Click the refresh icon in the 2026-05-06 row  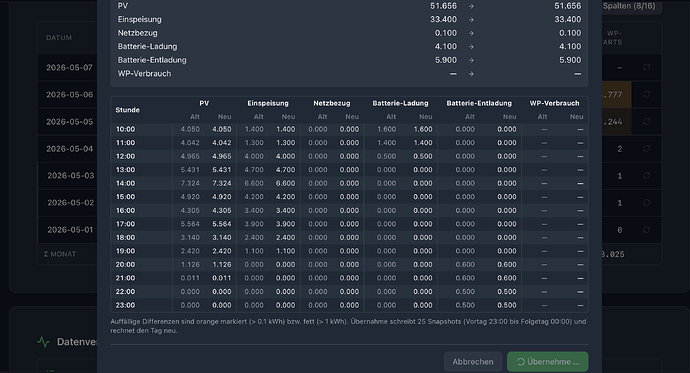[x=646, y=94]
